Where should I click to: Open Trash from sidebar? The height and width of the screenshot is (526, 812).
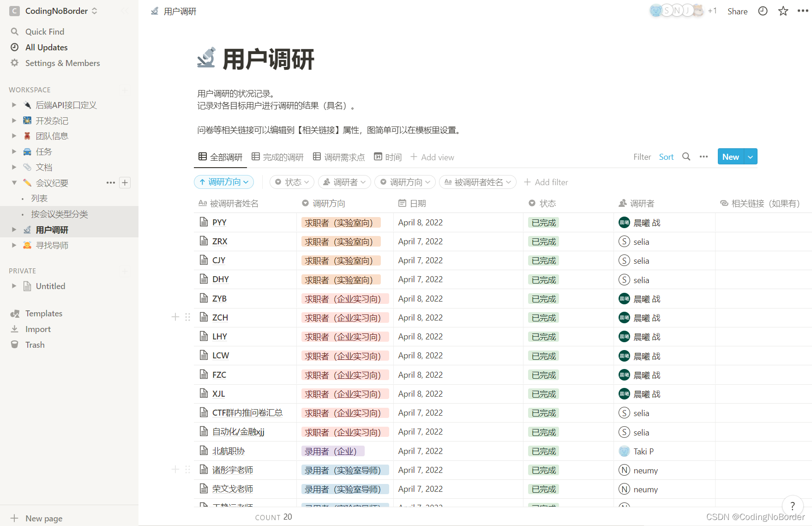pos(35,345)
